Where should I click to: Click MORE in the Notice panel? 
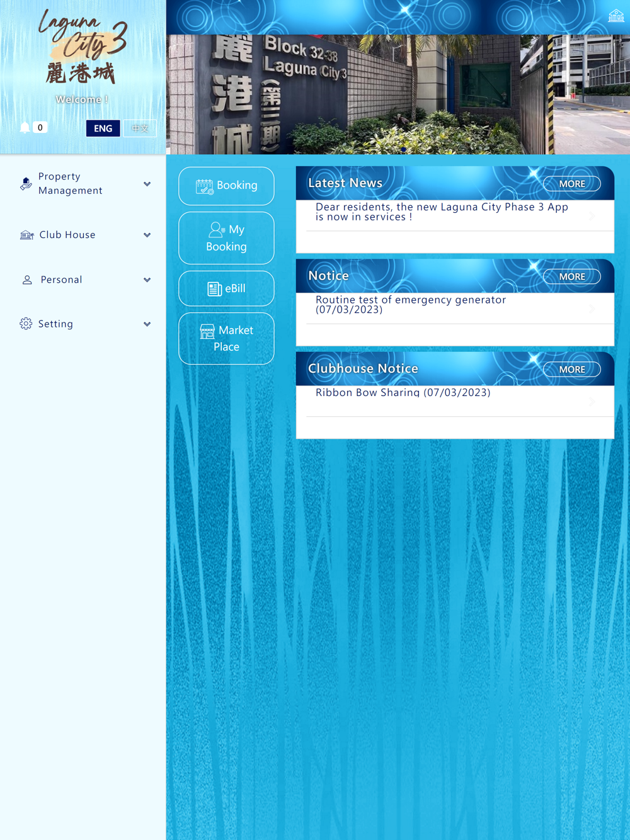click(572, 276)
